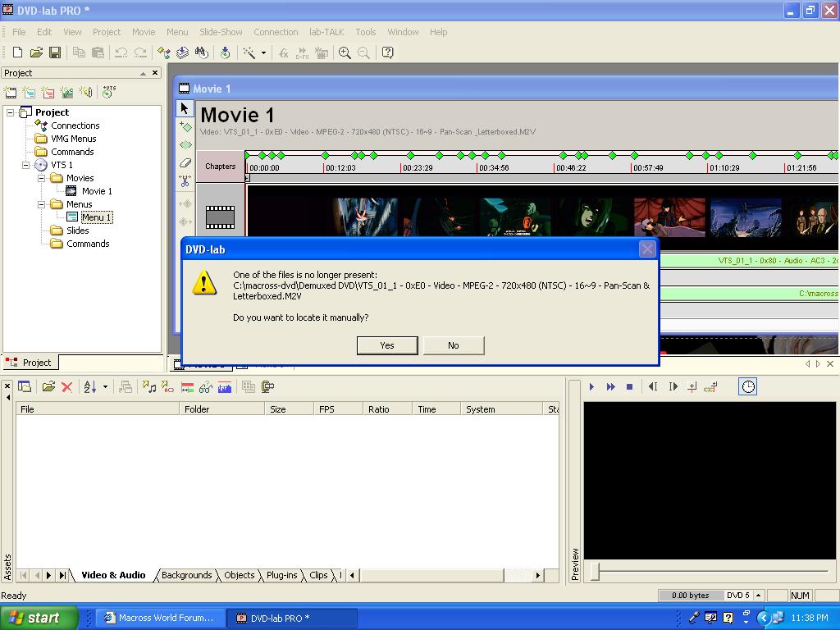Screen dimensions: 840x630
Task: Select the scissors cut tool in Movie 1
Action: [x=185, y=181]
